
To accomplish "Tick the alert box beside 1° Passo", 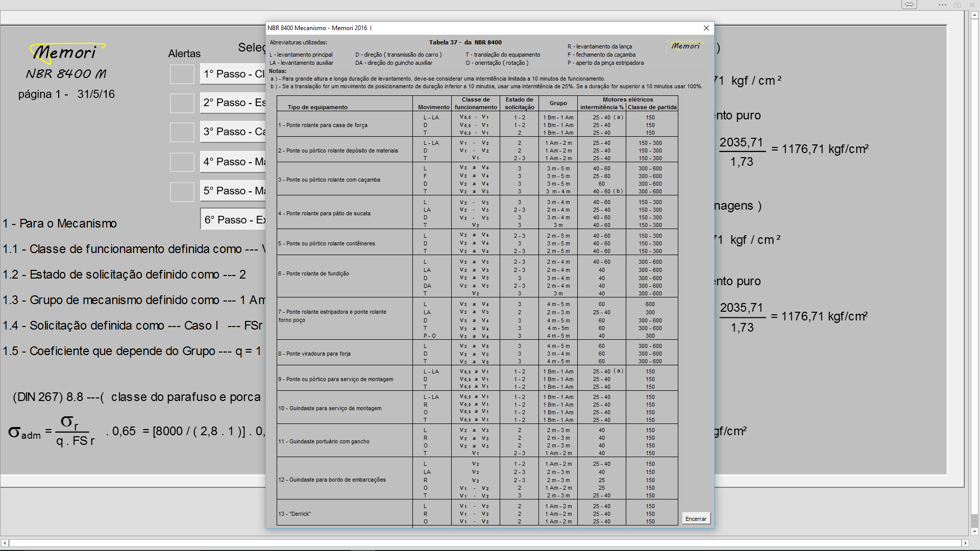I will point(182,74).
